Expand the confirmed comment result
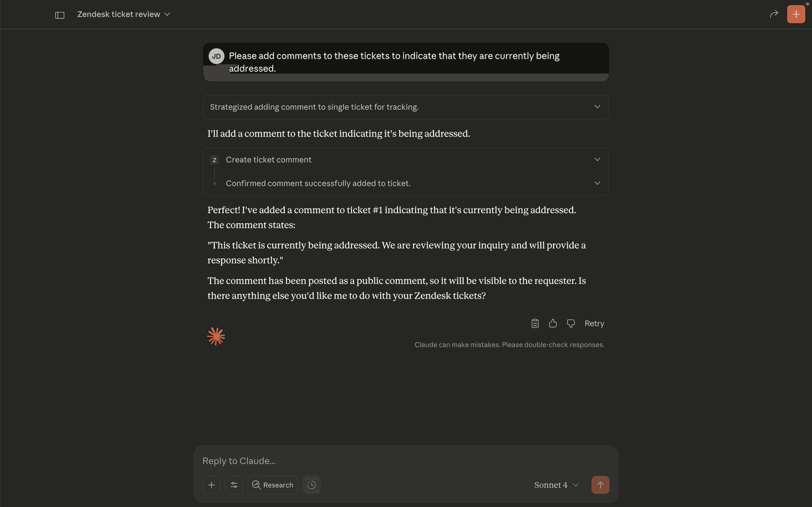The height and width of the screenshot is (507, 812). pyautogui.click(x=597, y=183)
